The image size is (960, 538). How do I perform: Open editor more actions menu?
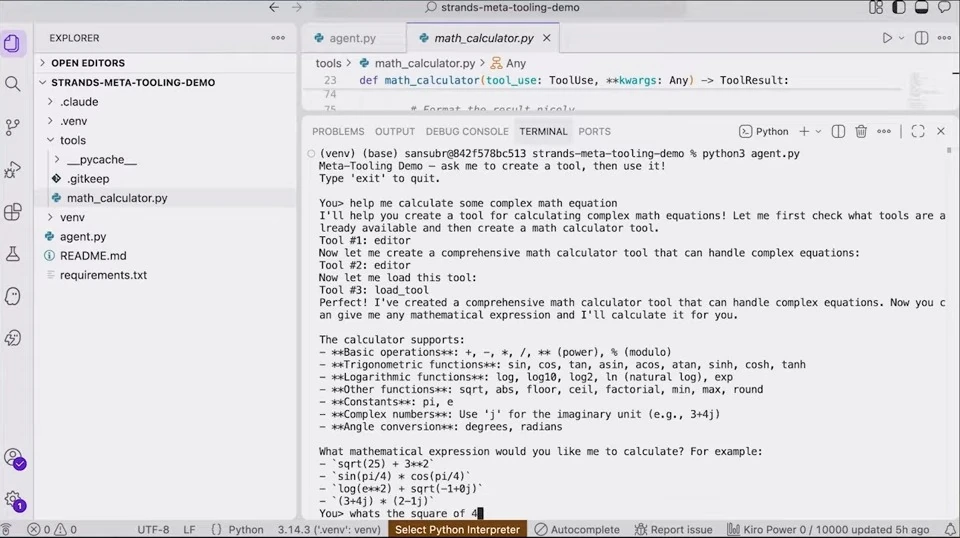[x=944, y=38]
